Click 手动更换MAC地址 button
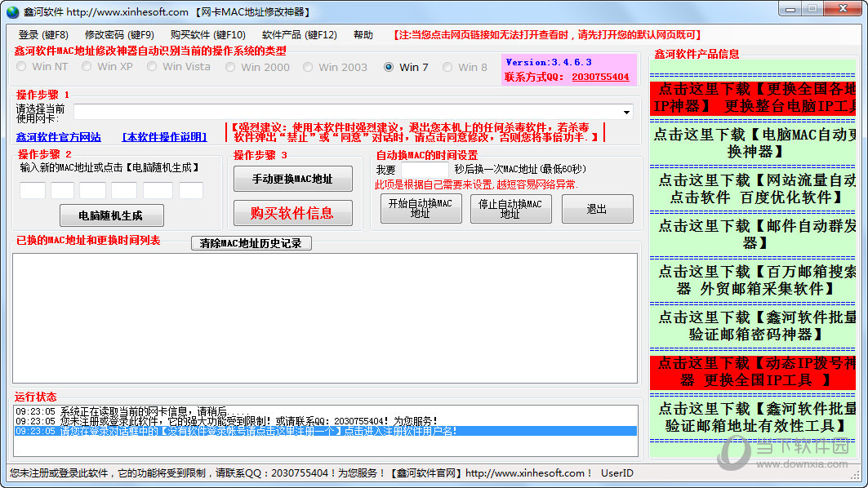This screenshot has width=868, height=488. (292, 178)
